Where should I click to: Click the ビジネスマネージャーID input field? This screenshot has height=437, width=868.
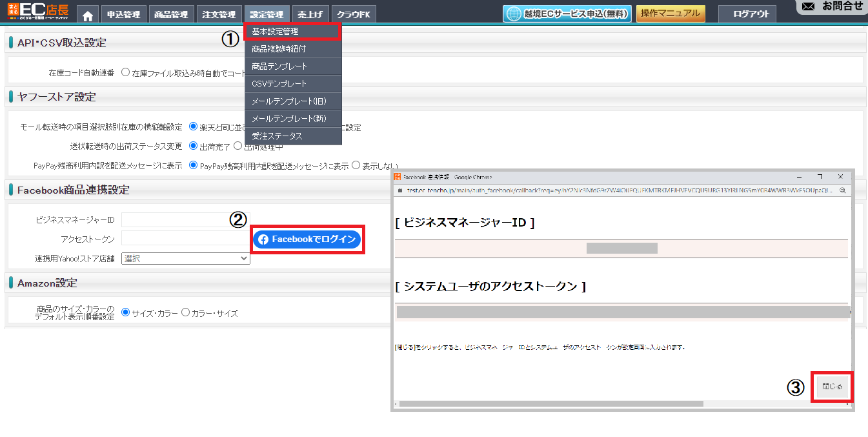(186, 220)
